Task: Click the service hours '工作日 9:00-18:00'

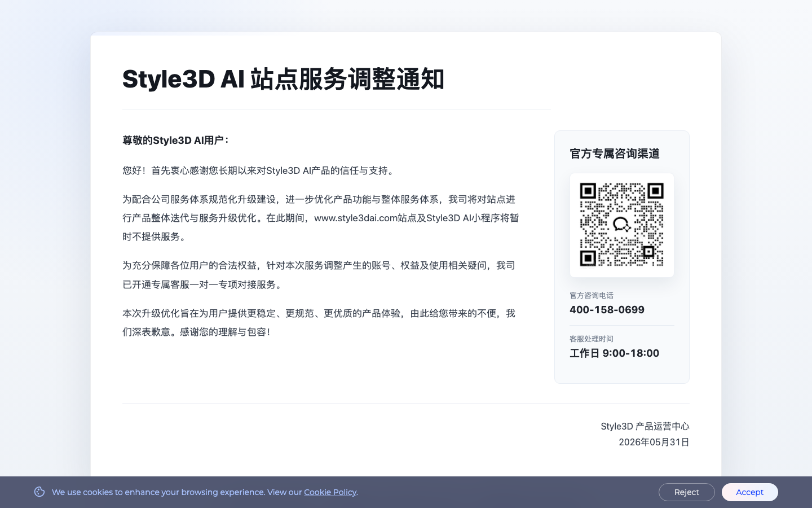Action: click(x=614, y=353)
